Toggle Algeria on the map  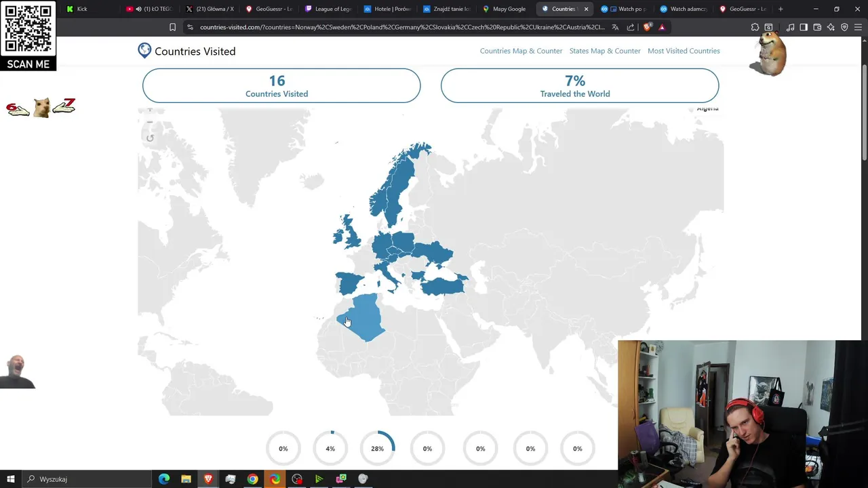point(368,317)
